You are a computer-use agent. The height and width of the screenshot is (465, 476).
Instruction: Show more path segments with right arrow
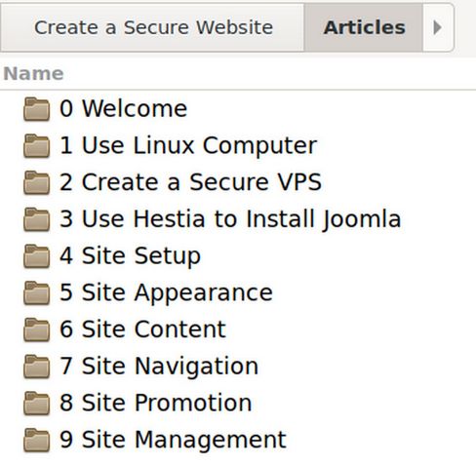pos(438,27)
